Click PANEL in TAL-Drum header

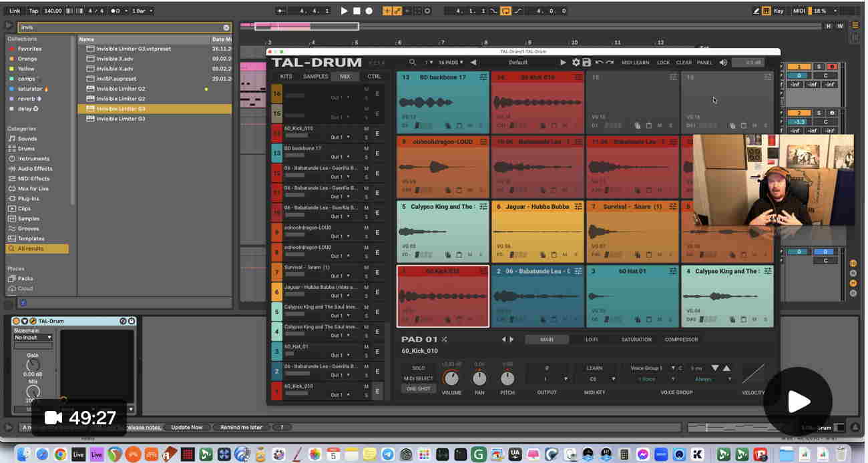point(704,63)
